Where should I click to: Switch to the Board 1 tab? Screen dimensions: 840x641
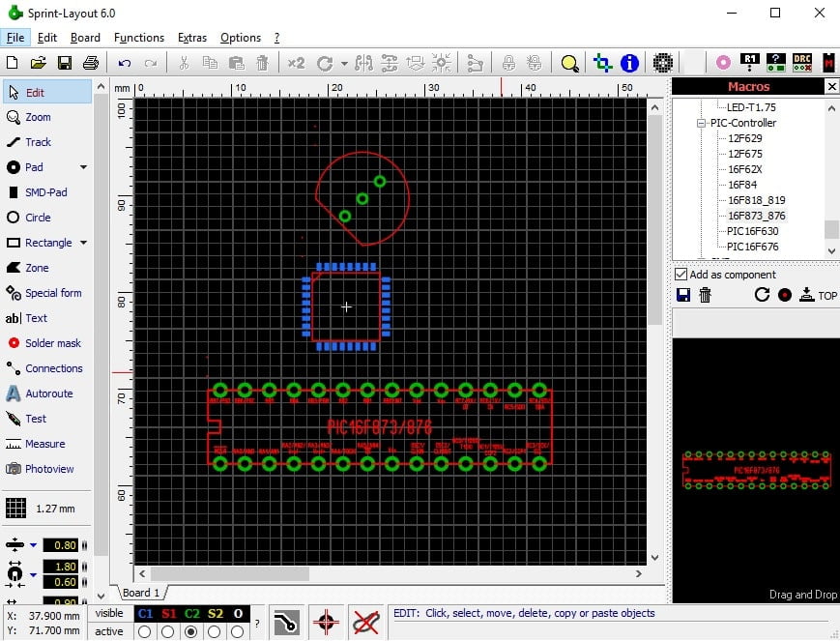click(141, 593)
